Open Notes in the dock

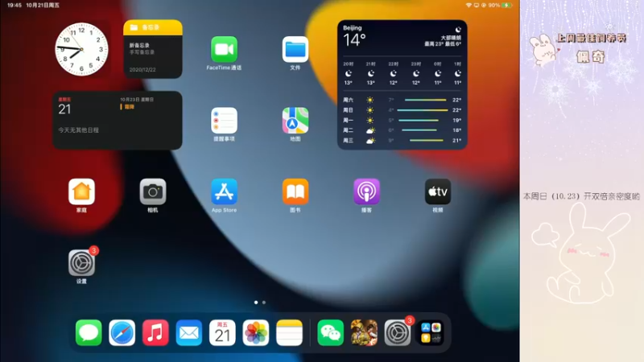click(x=289, y=332)
